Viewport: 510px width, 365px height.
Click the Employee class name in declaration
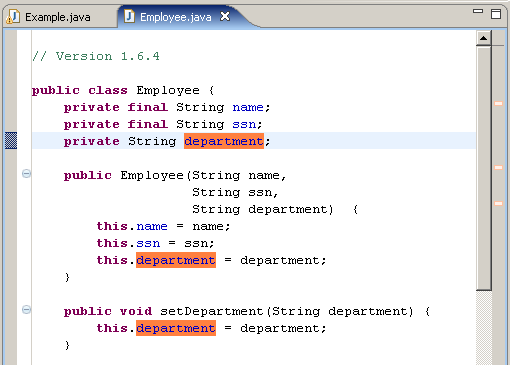(x=168, y=91)
